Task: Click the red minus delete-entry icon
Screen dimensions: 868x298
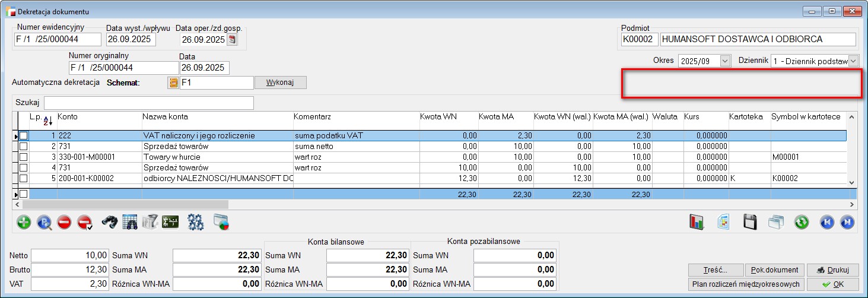Action: pyautogui.click(x=64, y=223)
